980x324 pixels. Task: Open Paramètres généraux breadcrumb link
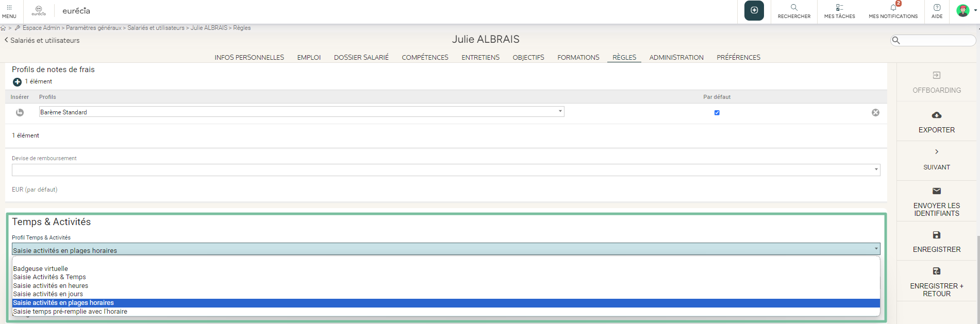click(94, 28)
